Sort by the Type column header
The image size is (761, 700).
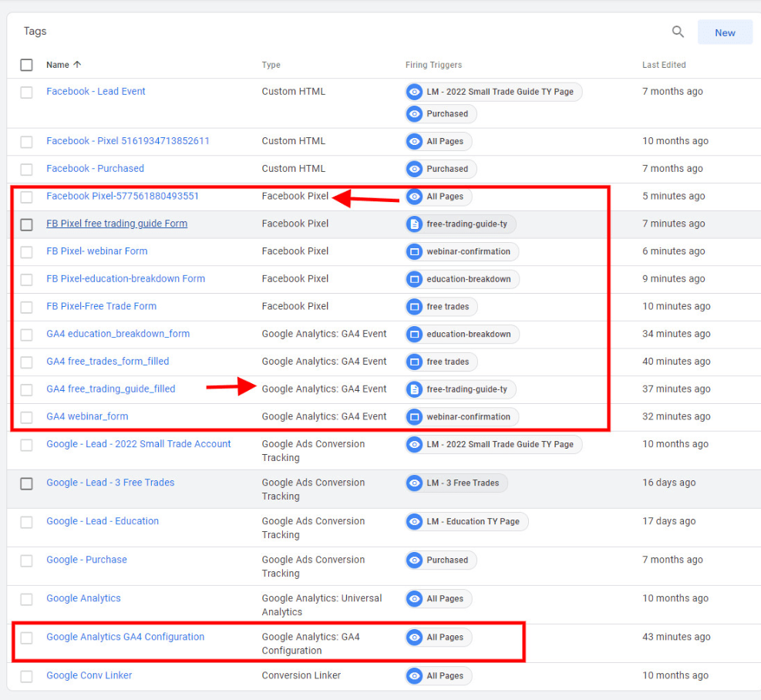point(271,65)
